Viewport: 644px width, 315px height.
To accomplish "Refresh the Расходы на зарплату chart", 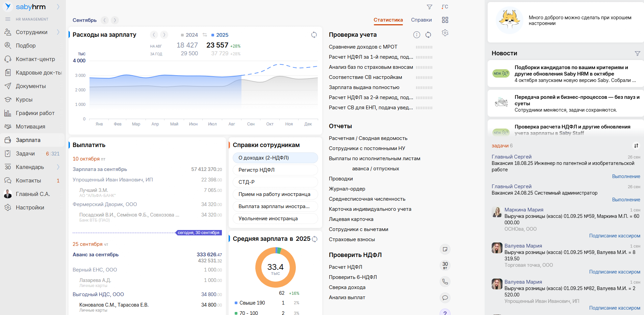I will click(314, 35).
